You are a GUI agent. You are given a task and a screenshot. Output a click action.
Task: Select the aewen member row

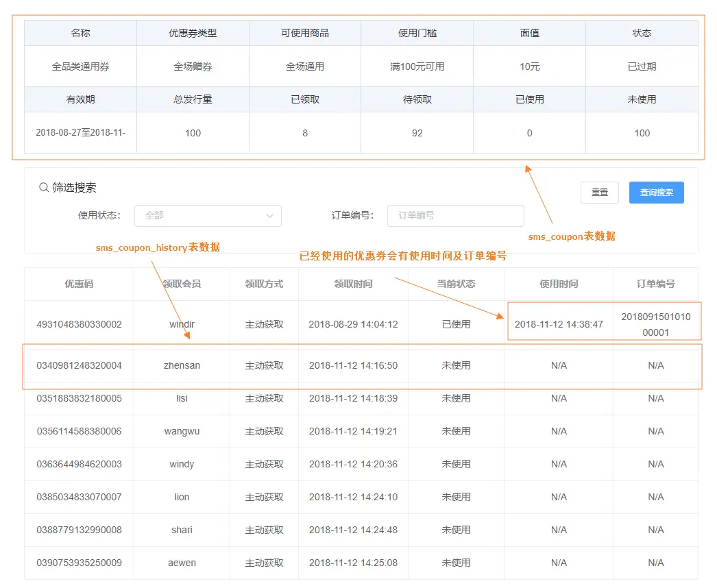click(361, 563)
